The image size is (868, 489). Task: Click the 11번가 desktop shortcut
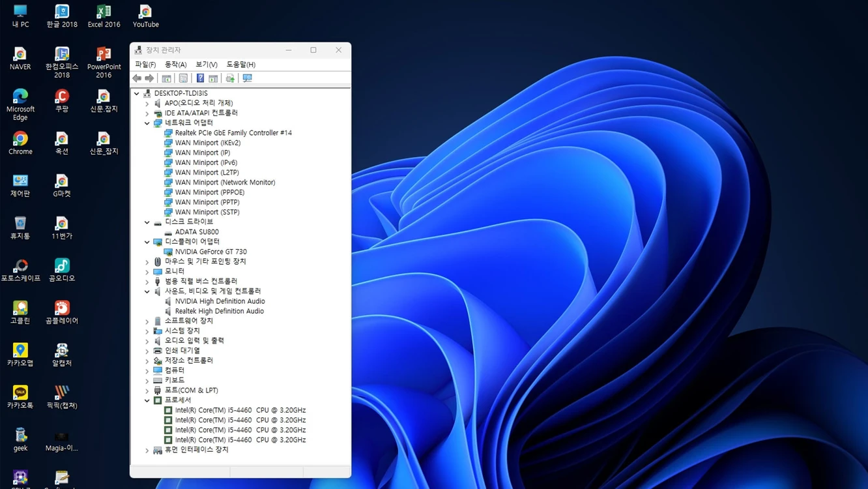coord(62,228)
